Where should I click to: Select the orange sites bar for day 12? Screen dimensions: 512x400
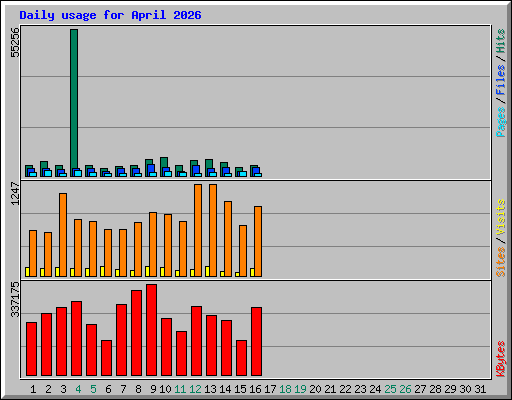coord(198,230)
